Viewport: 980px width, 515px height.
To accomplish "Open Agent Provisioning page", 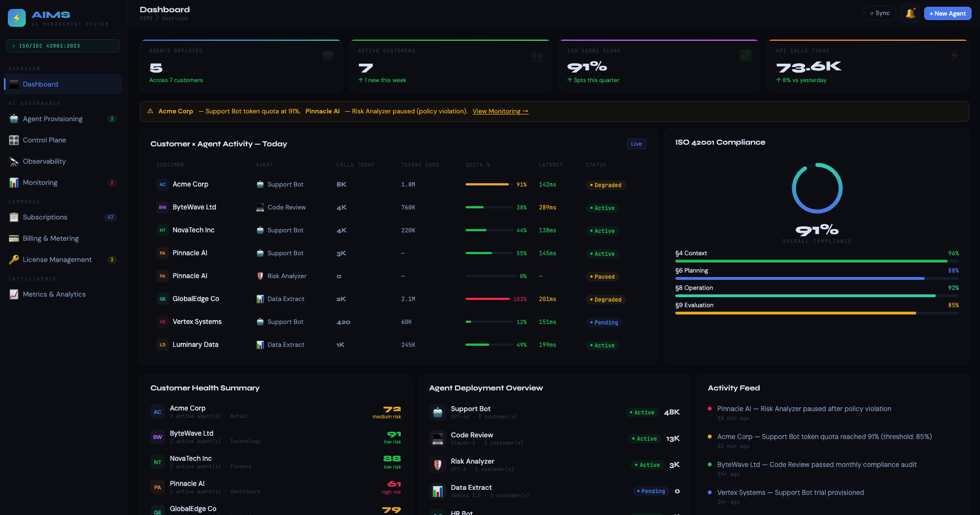I will 63,119.
